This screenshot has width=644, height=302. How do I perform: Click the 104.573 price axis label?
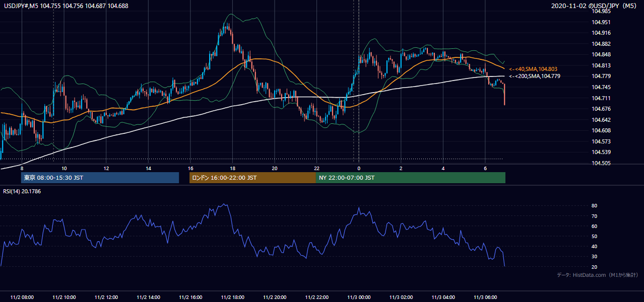601,141
